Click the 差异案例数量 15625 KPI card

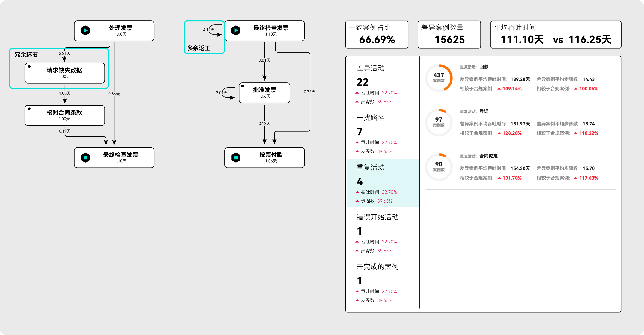point(449,34)
